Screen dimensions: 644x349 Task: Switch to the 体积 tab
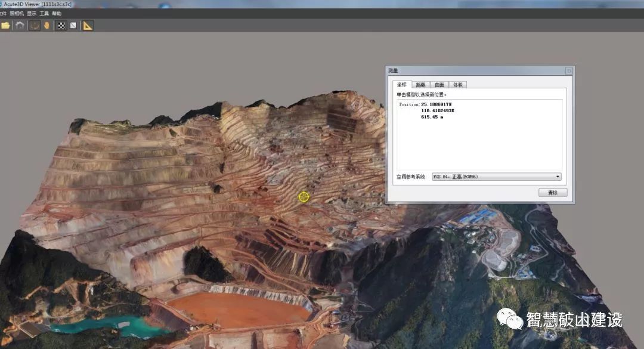(x=457, y=85)
